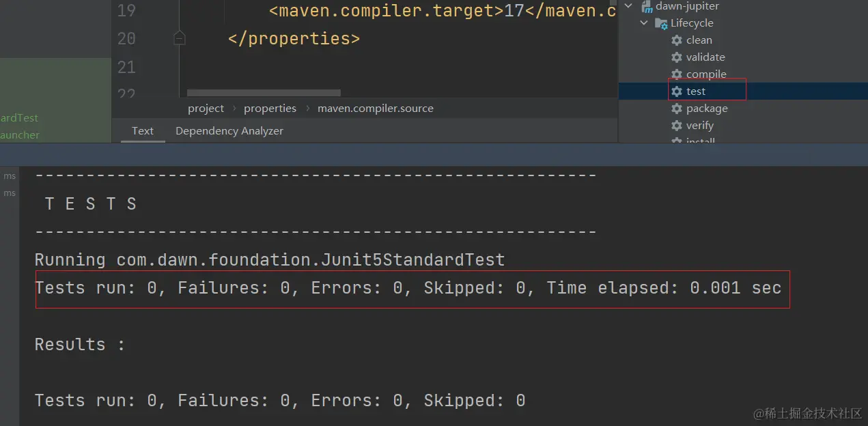Click the maven.compiler.target opening tag
This screenshot has height=426, width=868.
point(386,10)
